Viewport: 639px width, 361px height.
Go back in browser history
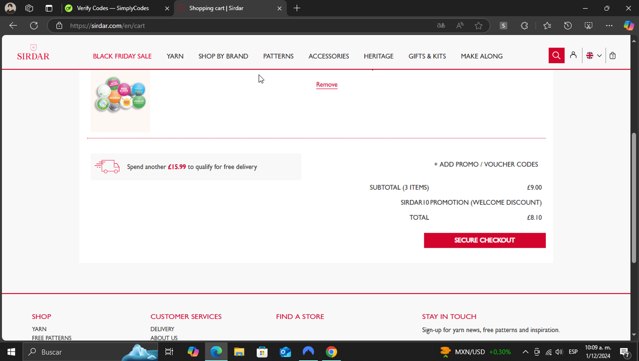click(13, 26)
